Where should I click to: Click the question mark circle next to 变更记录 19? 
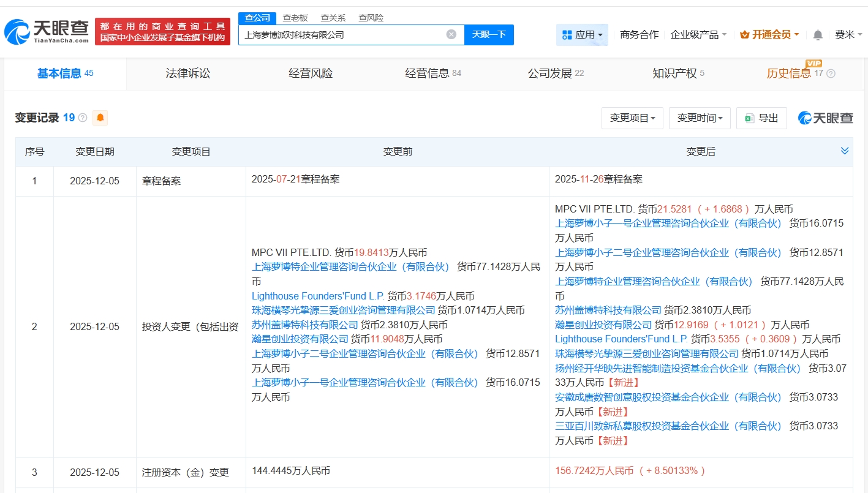pyautogui.click(x=81, y=118)
